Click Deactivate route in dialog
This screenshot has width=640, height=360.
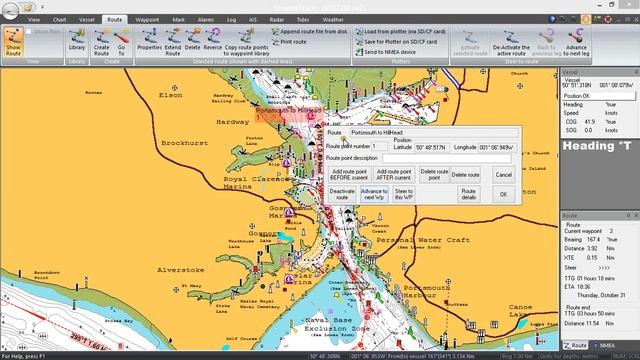click(342, 194)
